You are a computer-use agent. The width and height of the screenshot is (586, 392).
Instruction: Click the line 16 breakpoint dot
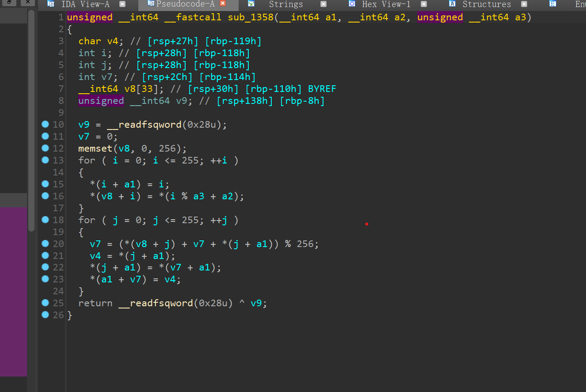point(45,196)
